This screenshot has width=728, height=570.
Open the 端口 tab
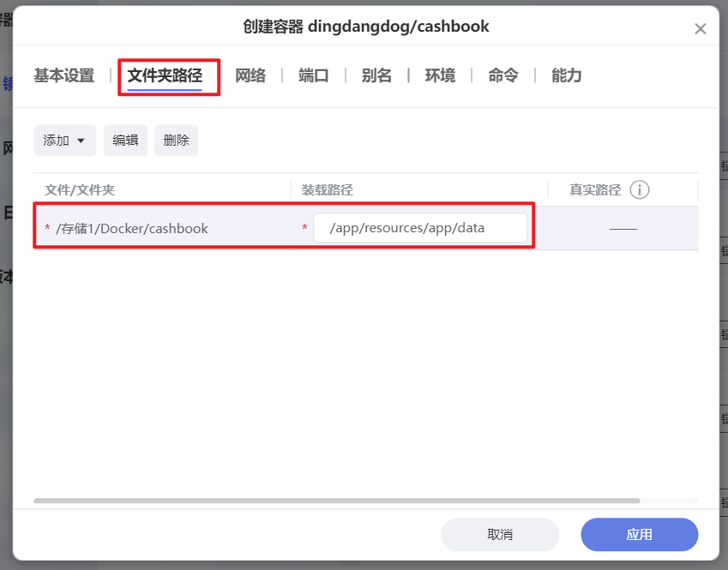pyautogui.click(x=312, y=75)
